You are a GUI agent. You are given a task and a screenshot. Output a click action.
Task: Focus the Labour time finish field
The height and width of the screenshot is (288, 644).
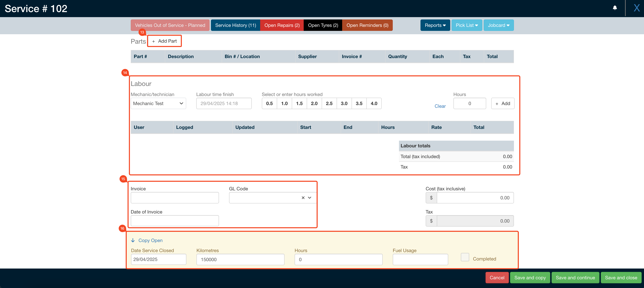pos(224,103)
